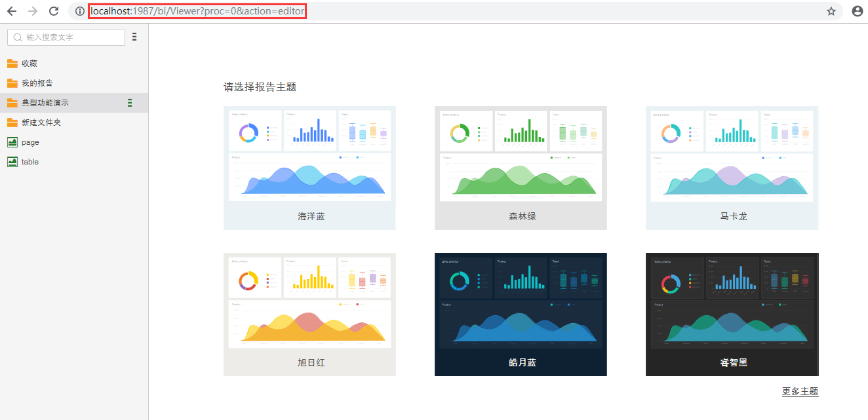Click the 更多主题 link

coord(800,391)
